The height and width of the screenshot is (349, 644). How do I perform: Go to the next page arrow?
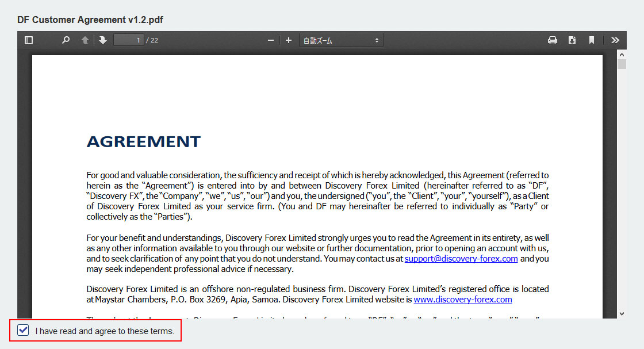pyautogui.click(x=103, y=40)
